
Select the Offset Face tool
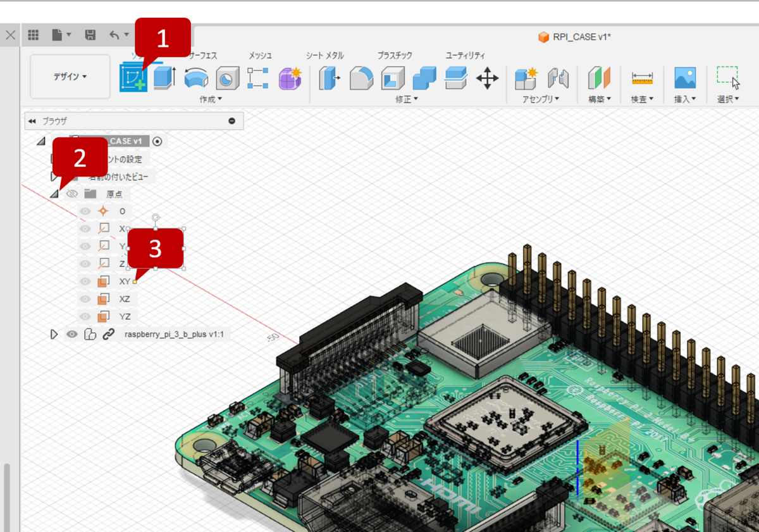coord(455,78)
